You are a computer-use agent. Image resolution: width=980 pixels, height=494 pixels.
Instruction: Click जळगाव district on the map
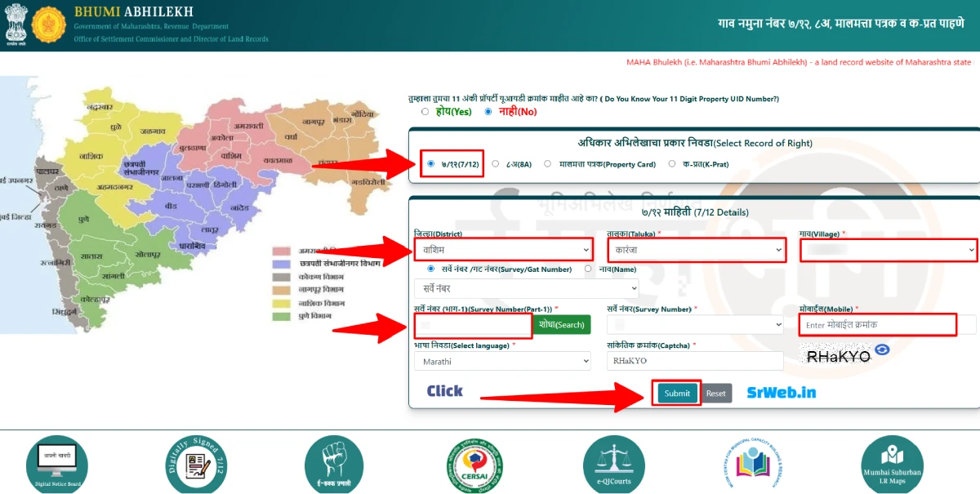(153, 131)
